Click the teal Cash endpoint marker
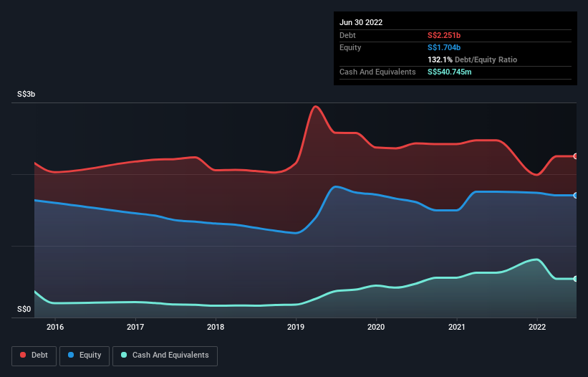 pyautogui.click(x=576, y=279)
